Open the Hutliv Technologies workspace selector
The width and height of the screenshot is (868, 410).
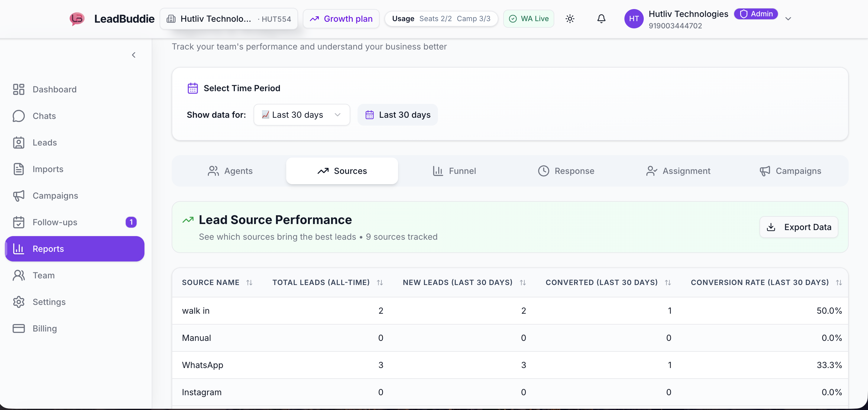(228, 19)
